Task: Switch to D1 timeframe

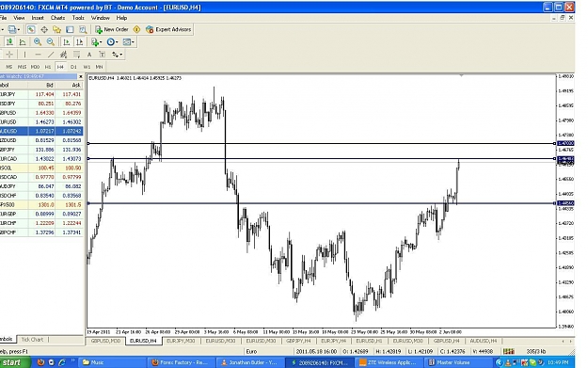Action: pyautogui.click(x=73, y=67)
